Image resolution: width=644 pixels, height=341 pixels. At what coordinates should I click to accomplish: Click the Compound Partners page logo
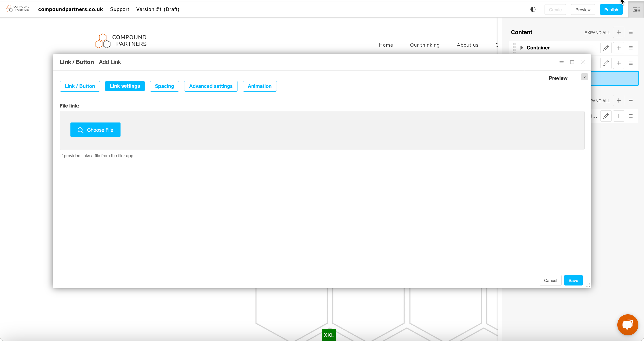click(x=121, y=41)
